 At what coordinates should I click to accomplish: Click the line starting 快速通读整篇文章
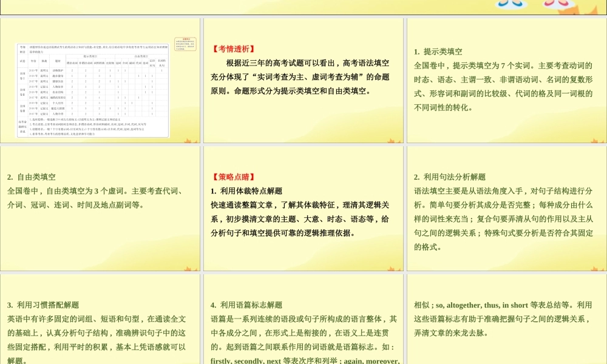300,205
